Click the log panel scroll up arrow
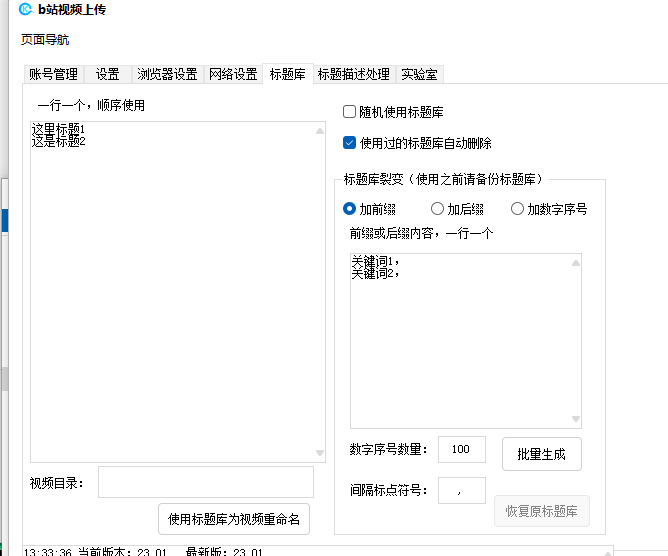 click(x=608, y=553)
